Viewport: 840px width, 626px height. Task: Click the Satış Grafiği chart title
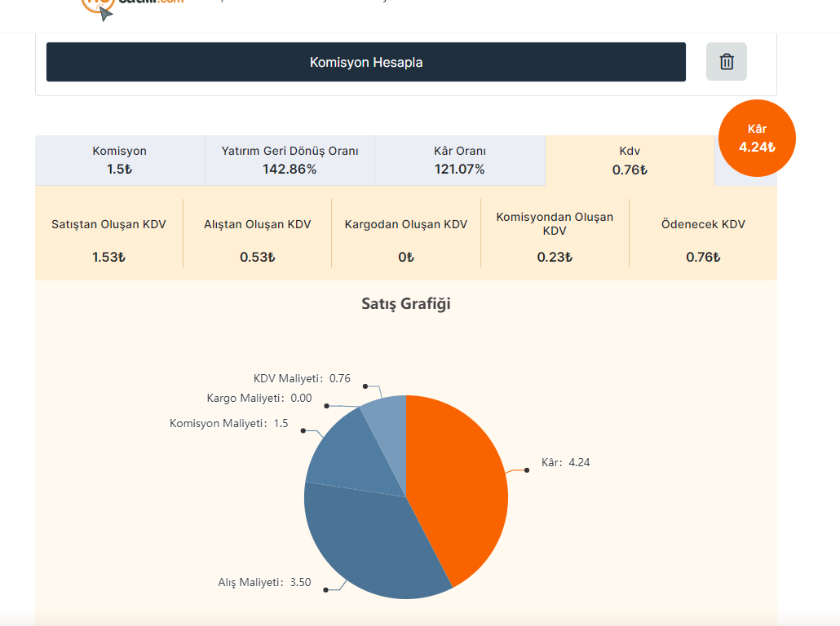click(406, 304)
